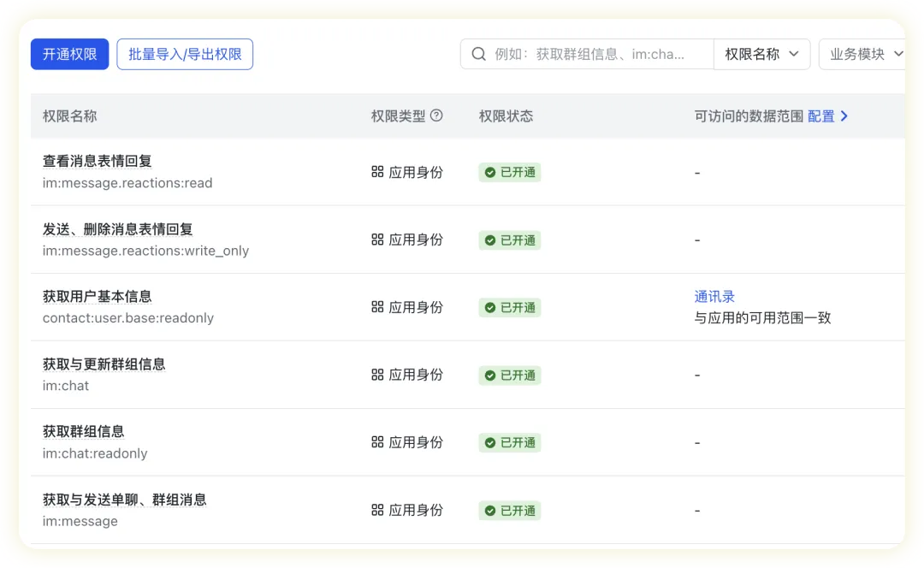Select the 查看消息表情回复 permission name
The image size is (924, 568).
[98, 162]
